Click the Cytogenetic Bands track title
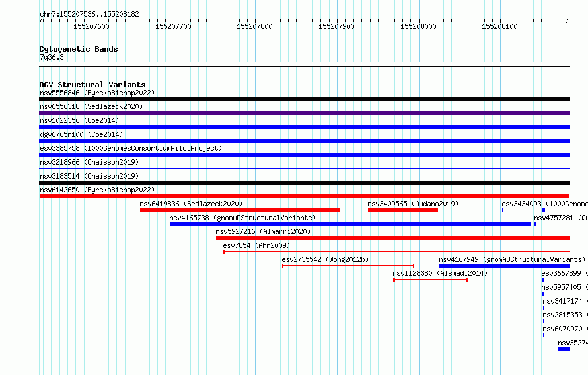This screenshot has width=588, height=375. [79, 49]
